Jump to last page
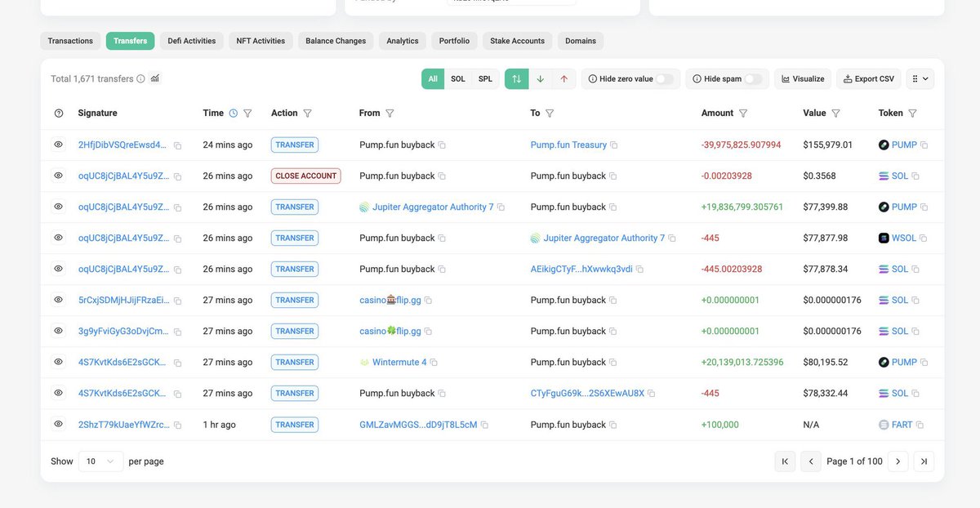The width and height of the screenshot is (980, 508). [x=924, y=461]
